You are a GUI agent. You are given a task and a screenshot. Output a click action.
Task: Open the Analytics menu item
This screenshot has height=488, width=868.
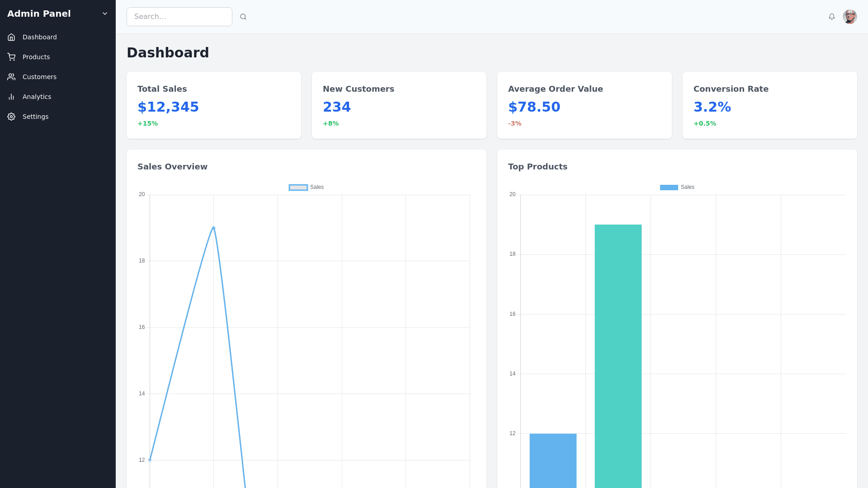coord(37,97)
